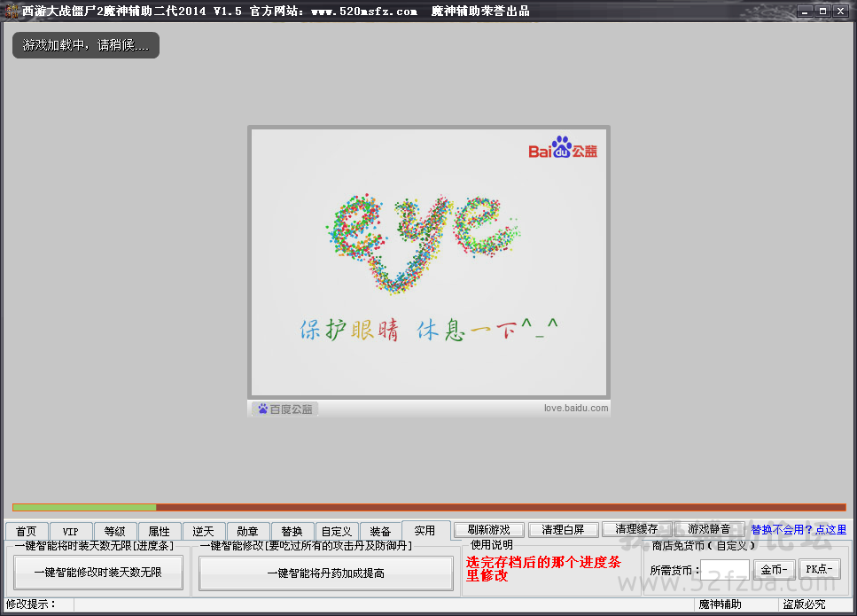The image size is (857, 616).
Task: Click the 一键智能修改时装天数无限 button
Action: pyautogui.click(x=98, y=573)
